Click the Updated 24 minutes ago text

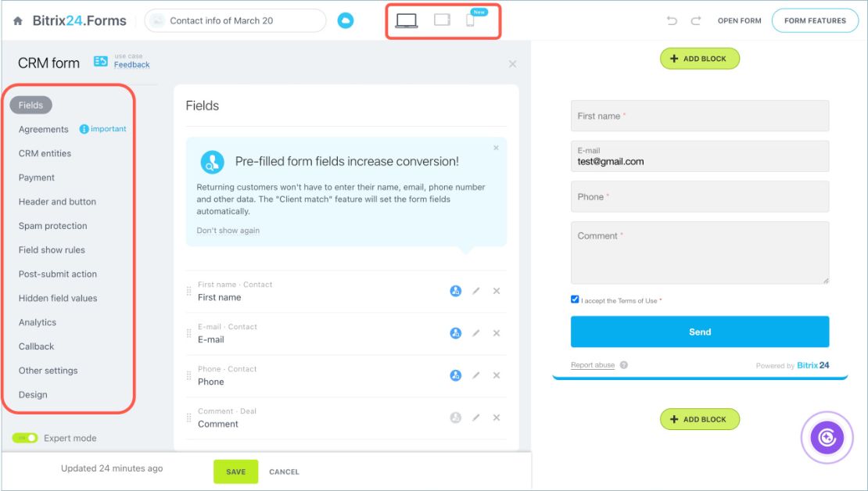112,468
